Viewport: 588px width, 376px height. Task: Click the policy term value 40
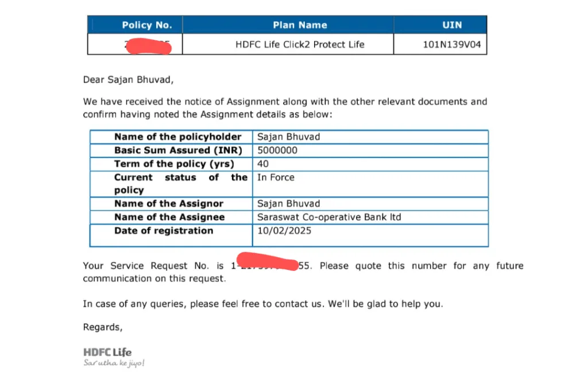(x=263, y=164)
